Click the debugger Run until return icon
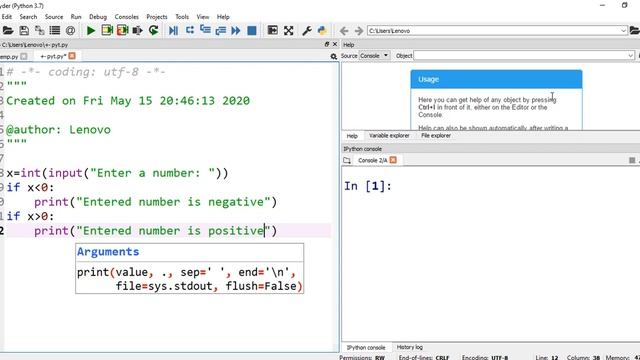Screen dimensions: 640x360 pyautogui.click(x=220, y=31)
